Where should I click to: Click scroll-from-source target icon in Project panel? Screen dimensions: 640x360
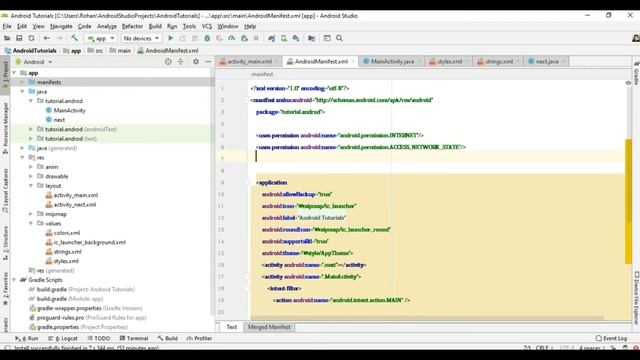[168, 62]
